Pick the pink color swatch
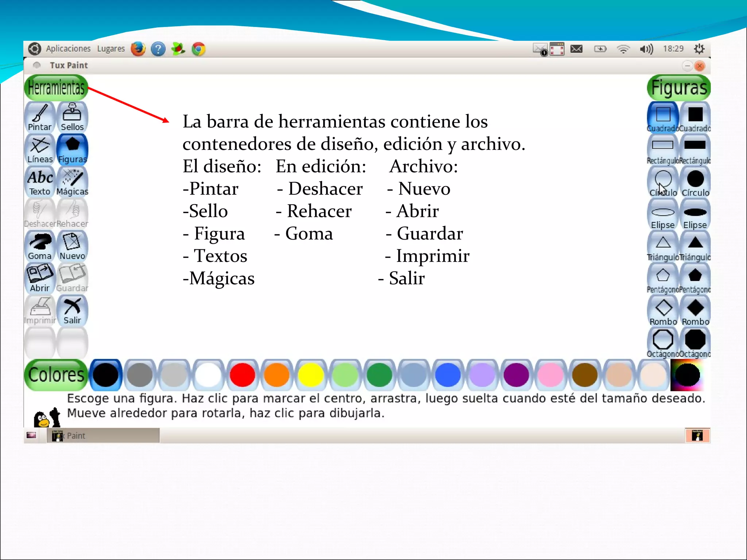Image resolution: width=747 pixels, height=560 pixels. coord(550,375)
